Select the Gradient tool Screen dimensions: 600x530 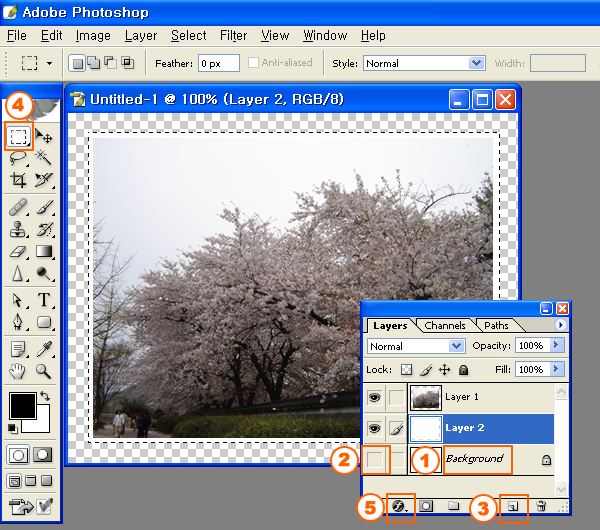pyautogui.click(x=44, y=251)
